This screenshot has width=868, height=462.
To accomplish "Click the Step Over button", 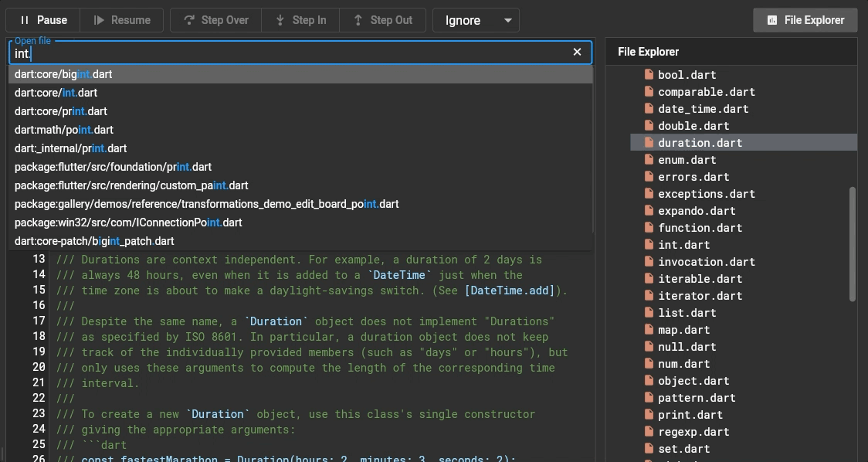I will pyautogui.click(x=216, y=20).
